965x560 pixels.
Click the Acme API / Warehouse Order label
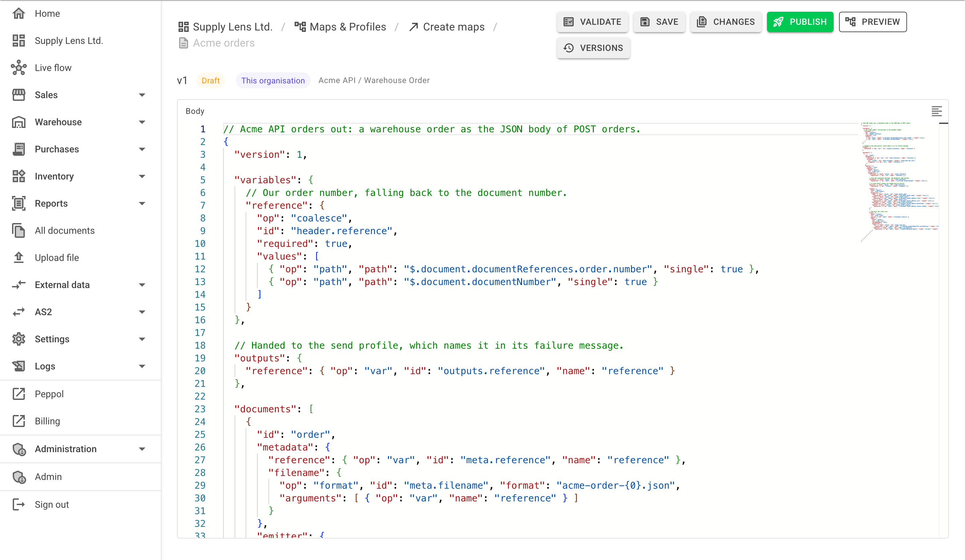pyautogui.click(x=374, y=80)
